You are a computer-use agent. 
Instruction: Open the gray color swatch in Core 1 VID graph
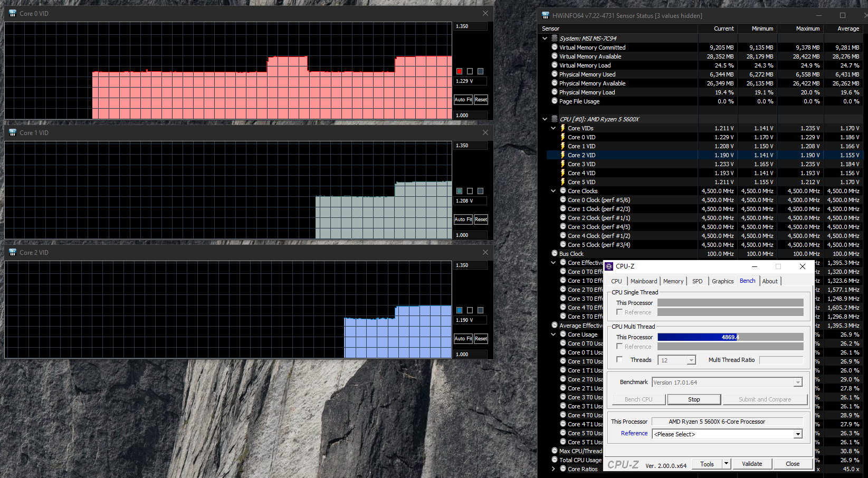point(459,191)
